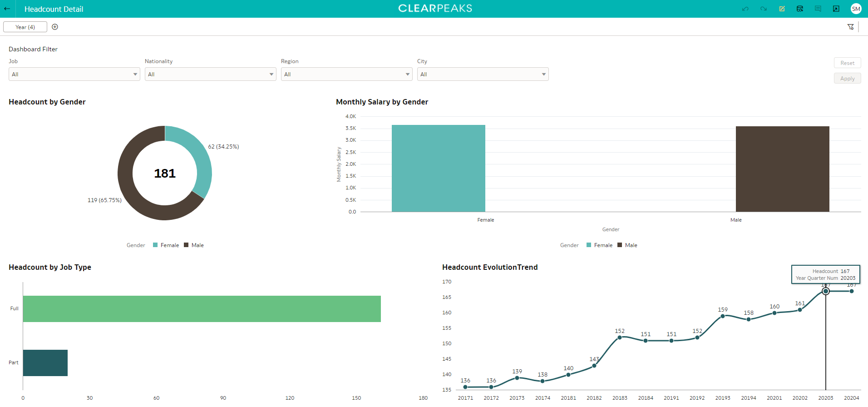
Task: Click Female swatch in Monthly Salary legend
Action: pyautogui.click(x=589, y=245)
